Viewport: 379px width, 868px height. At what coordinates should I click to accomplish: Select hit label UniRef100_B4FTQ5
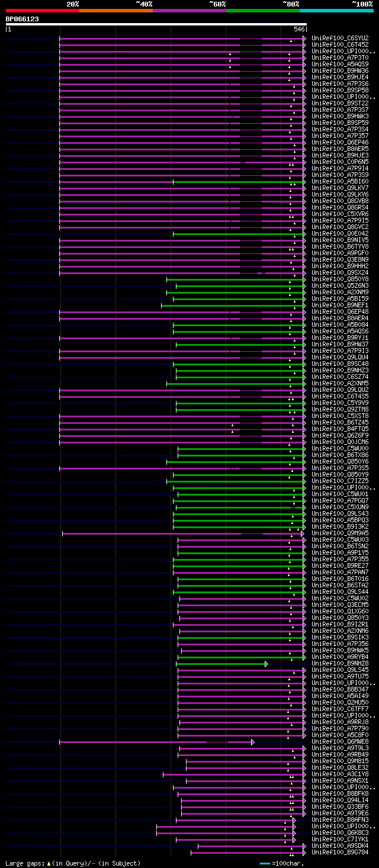click(x=340, y=429)
